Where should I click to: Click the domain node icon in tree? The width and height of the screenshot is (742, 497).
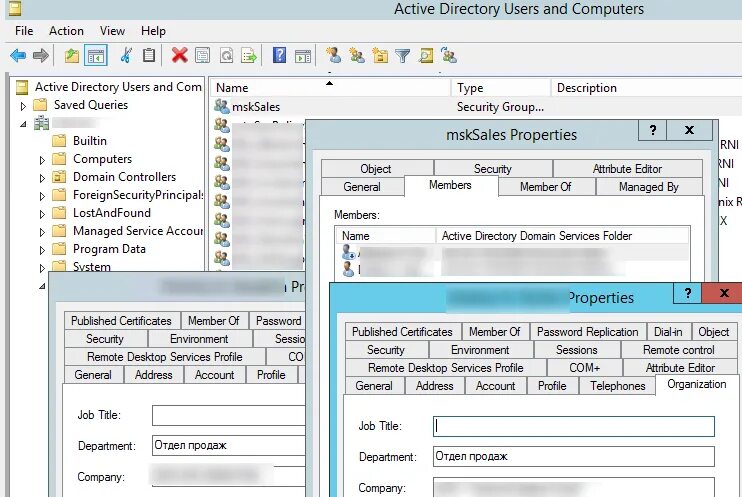click(42, 123)
